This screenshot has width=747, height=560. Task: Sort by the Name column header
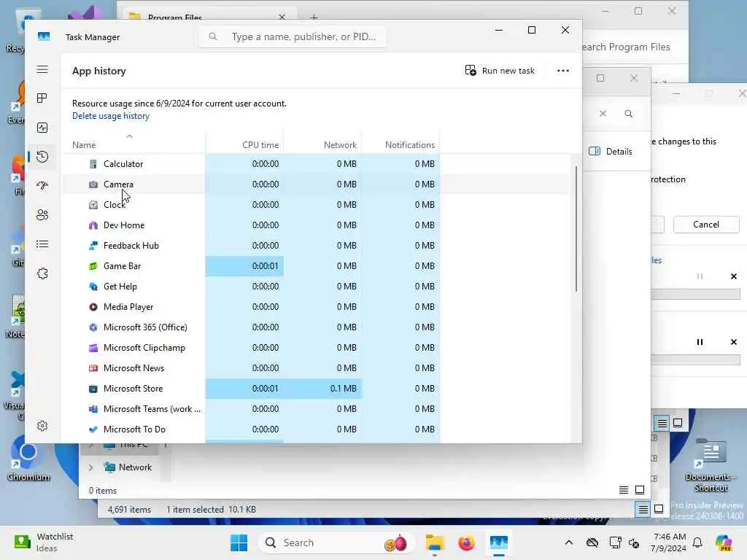tap(133, 145)
